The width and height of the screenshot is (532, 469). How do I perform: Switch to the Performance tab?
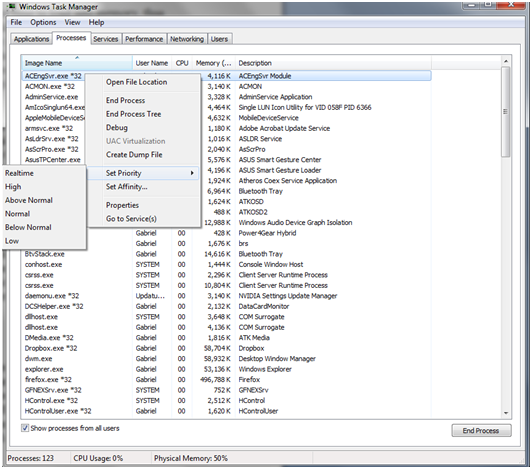pyautogui.click(x=144, y=39)
